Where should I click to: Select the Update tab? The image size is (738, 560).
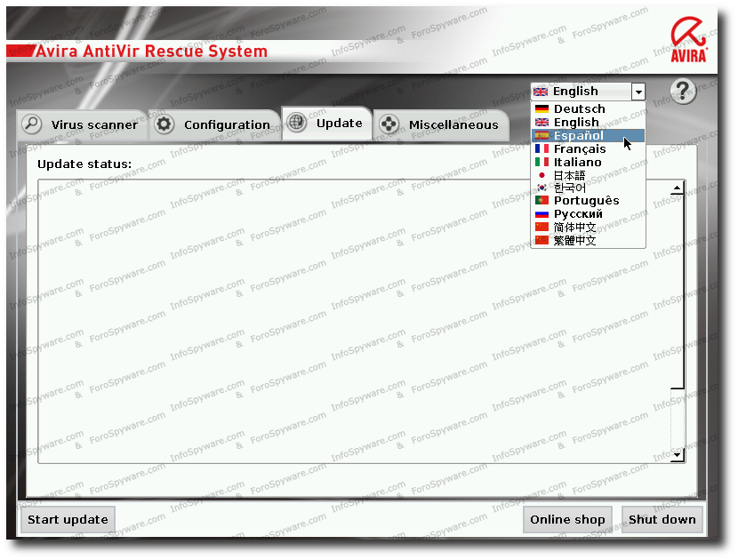click(x=327, y=123)
